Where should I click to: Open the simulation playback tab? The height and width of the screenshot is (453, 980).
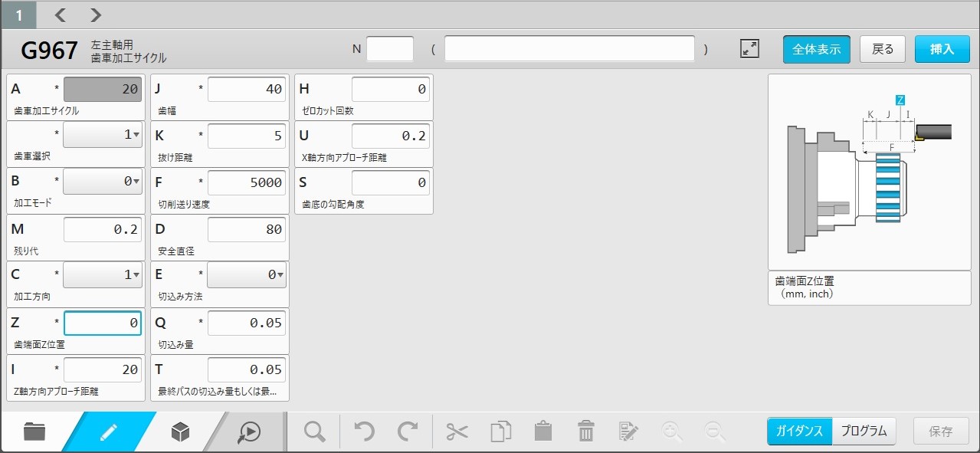(249, 432)
